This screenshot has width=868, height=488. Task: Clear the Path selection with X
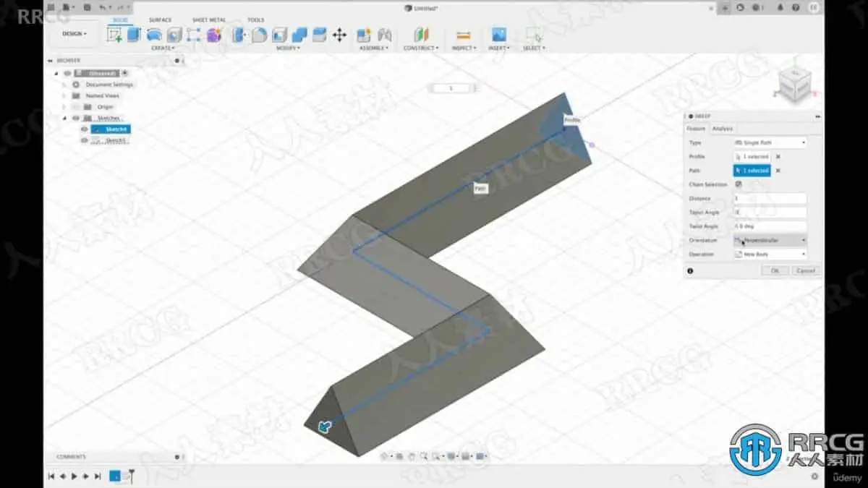click(x=778, y=171)
